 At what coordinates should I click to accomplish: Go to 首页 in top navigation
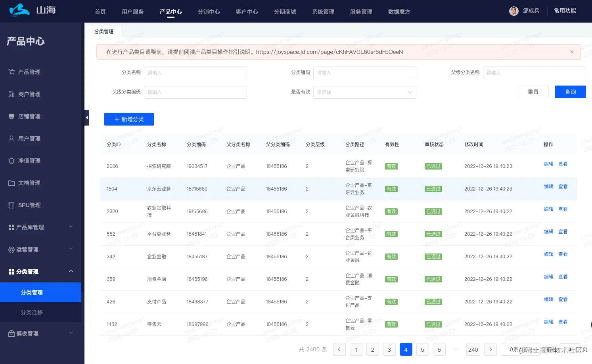pyautogui.click(x=100, y=12)
